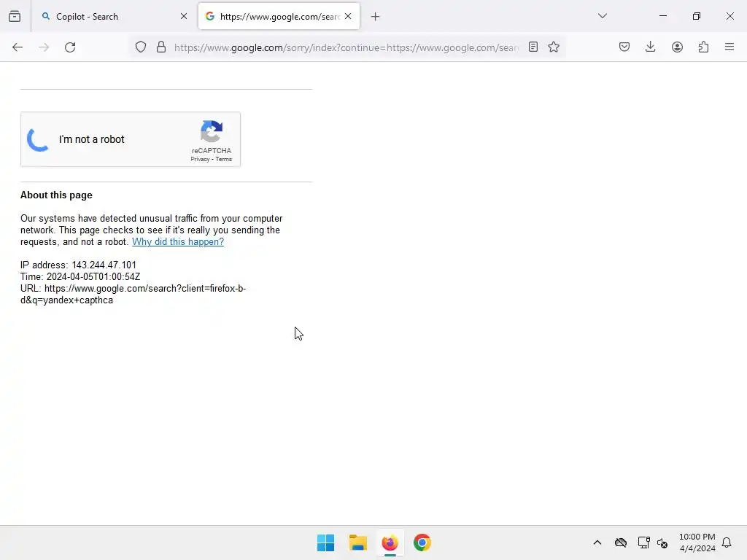Bookmark this page with star icon
The width and height of the screenshot is (747, 560).
pyautogui.click(x=554, y=47)
